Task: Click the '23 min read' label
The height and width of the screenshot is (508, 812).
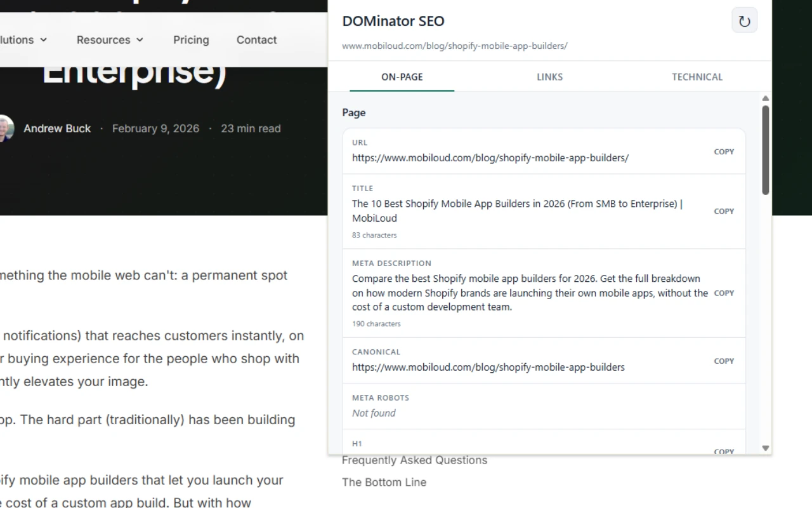Action: tap(251, 128)
